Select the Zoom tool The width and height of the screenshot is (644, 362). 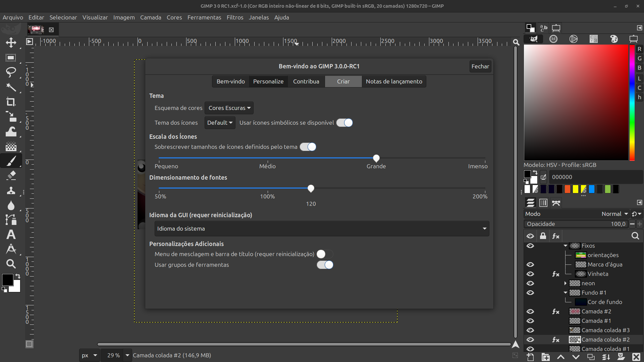pyautogui.click(x=11, y=264)
